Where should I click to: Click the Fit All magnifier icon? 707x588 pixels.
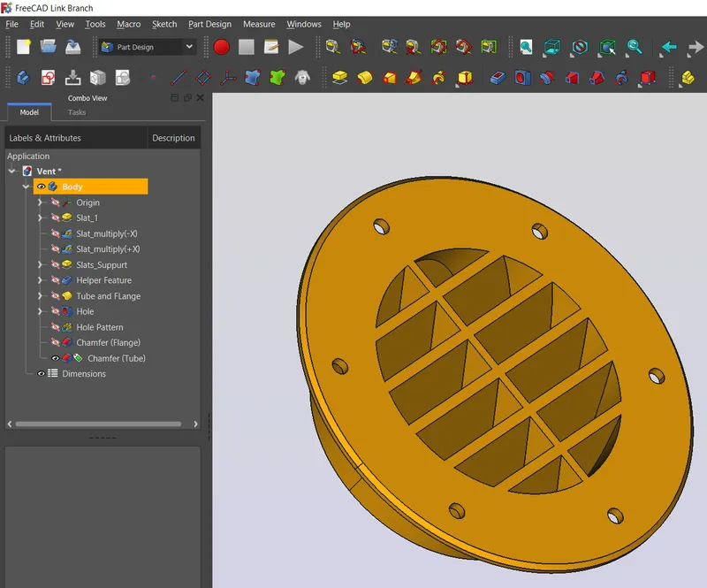point(526,47)
